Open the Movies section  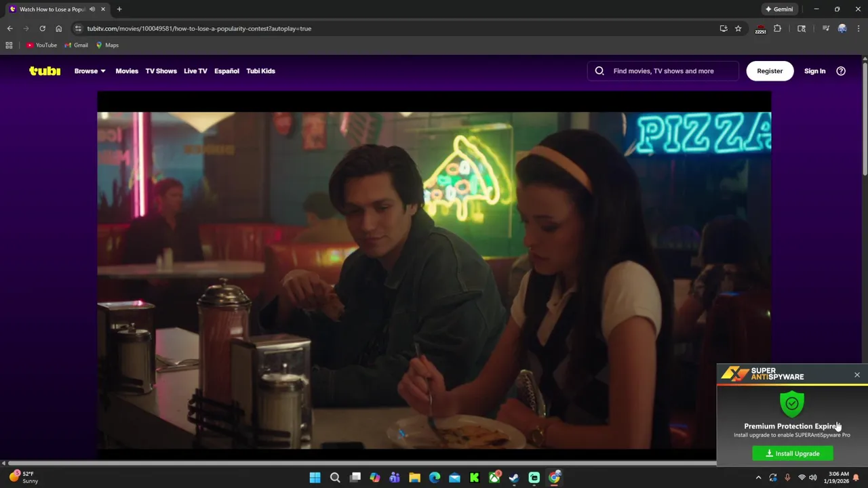point(127,70)
